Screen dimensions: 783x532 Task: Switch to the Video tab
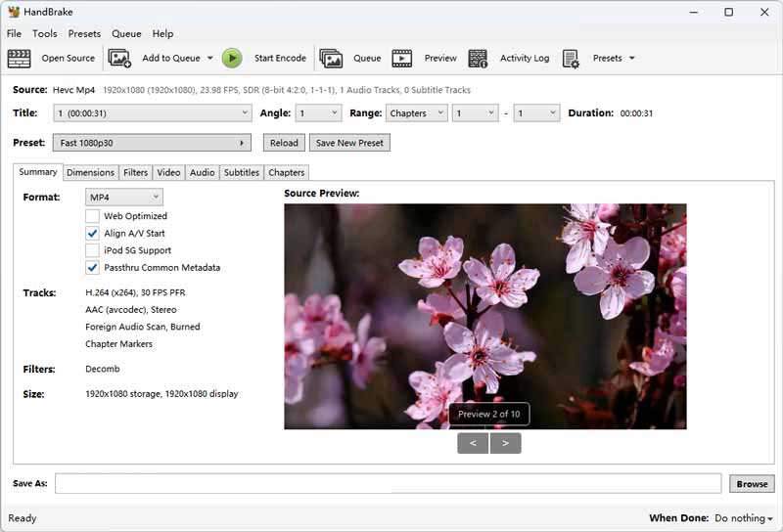point(168,173)
